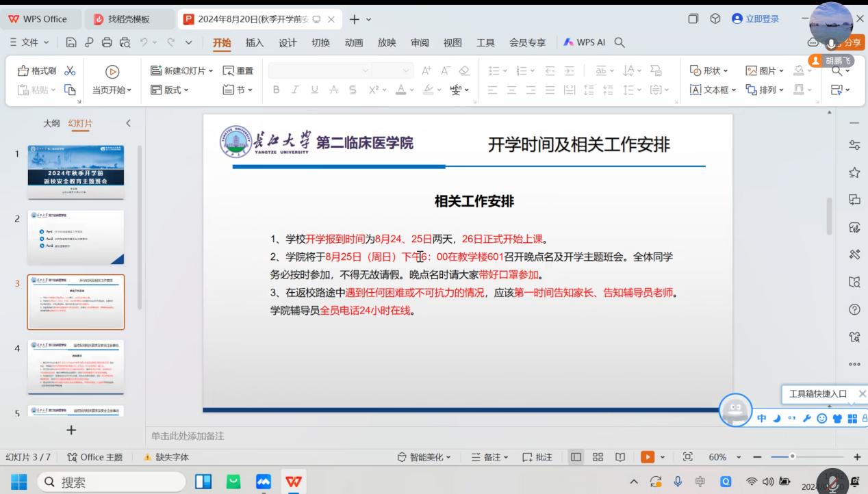
Task: Click the Windows Start button
Action: point(19,482)
